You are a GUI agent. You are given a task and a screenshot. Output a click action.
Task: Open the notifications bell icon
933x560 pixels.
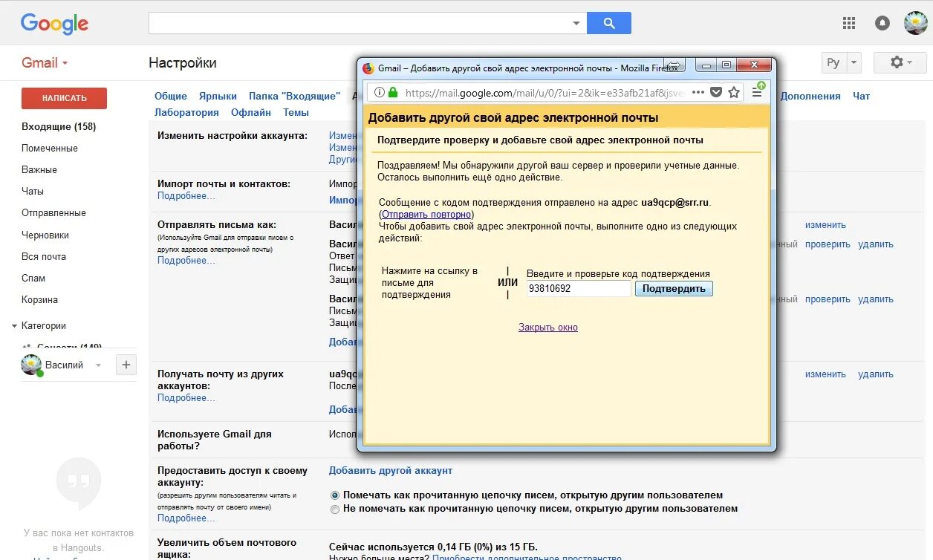pos(882,23)
